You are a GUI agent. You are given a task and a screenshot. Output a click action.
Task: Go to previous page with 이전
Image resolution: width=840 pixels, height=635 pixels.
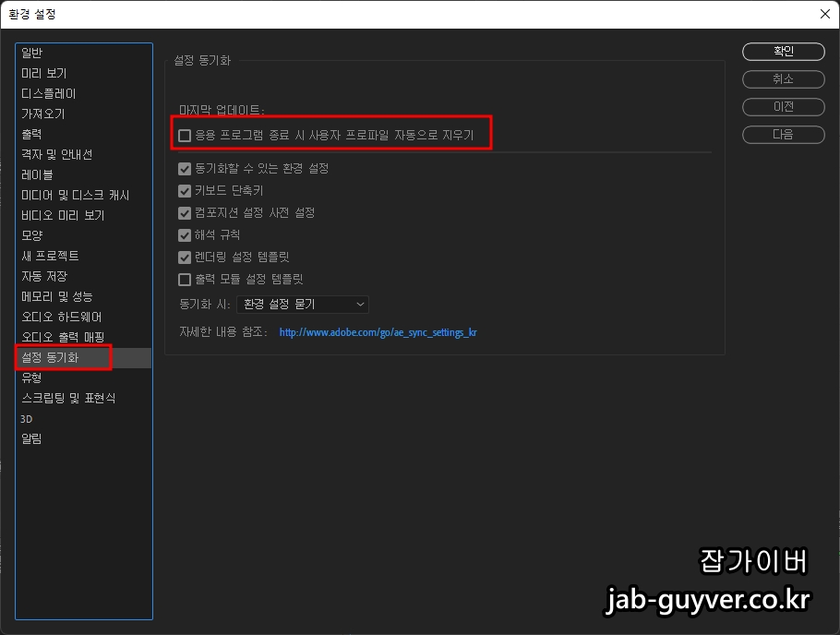point(783,107)
